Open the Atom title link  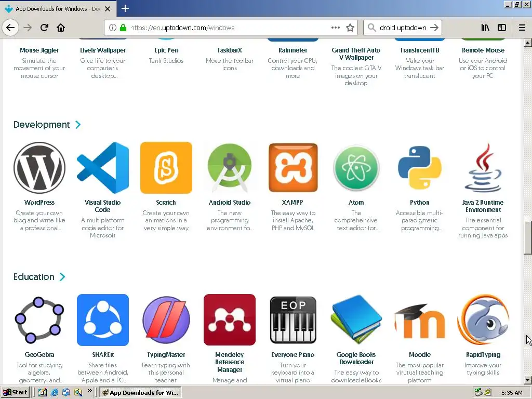tap(356, 203)
